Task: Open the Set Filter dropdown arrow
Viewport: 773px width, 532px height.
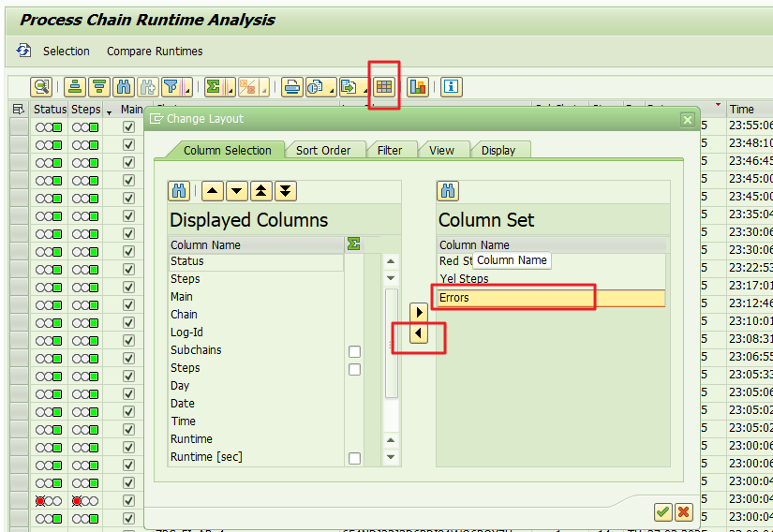Action: point(186,87)
